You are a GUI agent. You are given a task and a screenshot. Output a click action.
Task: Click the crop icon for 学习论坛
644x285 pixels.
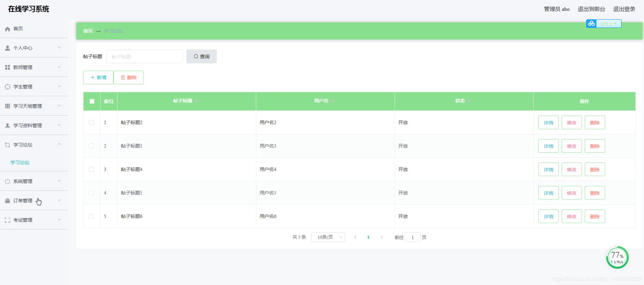click(x=7, y=145)
